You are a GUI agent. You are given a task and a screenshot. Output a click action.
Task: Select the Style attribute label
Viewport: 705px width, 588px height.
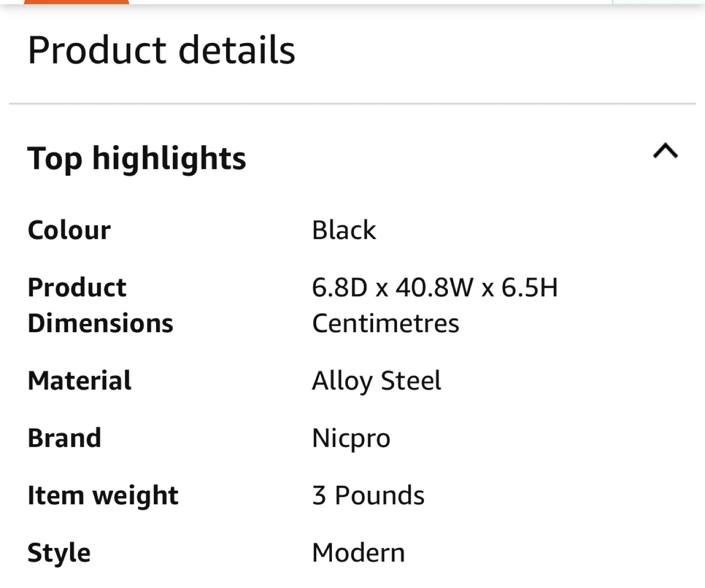(x=59, y=553)
